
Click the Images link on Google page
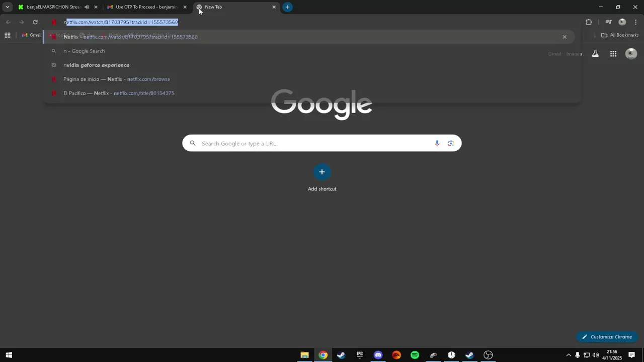point(574,54)
